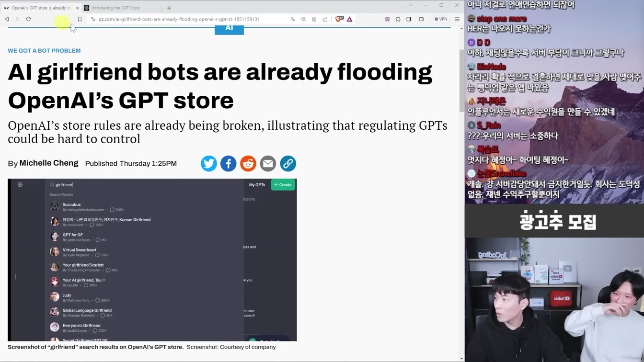644x362 pixels.
Task: Click chat username 'BinNode'
Action: [492, 67]
